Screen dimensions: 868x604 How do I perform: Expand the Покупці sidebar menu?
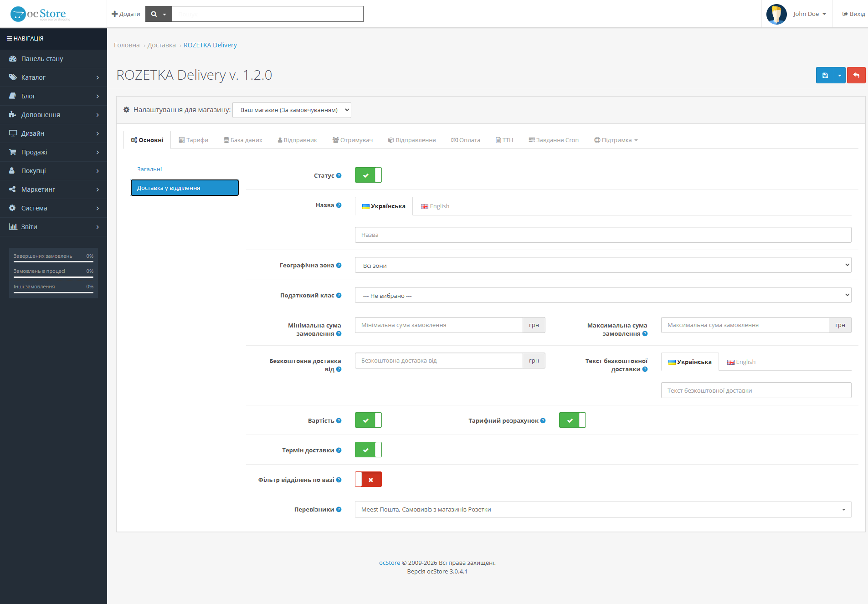[53, 171]
